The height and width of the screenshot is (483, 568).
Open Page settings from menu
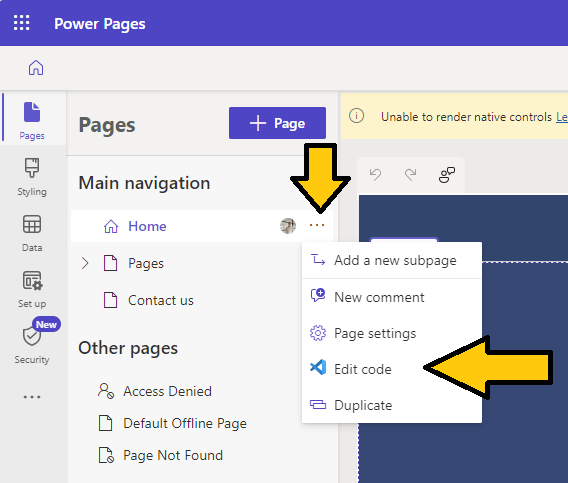tap(392, 333)
